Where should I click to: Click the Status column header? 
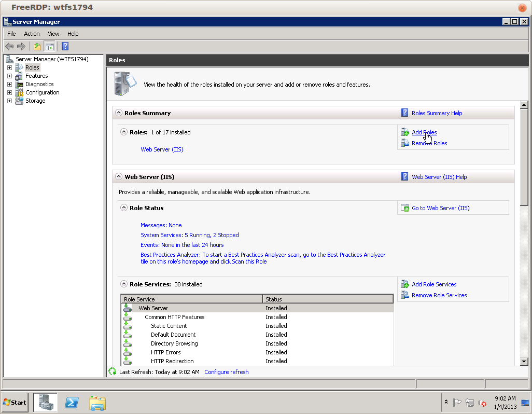point(328,299)
